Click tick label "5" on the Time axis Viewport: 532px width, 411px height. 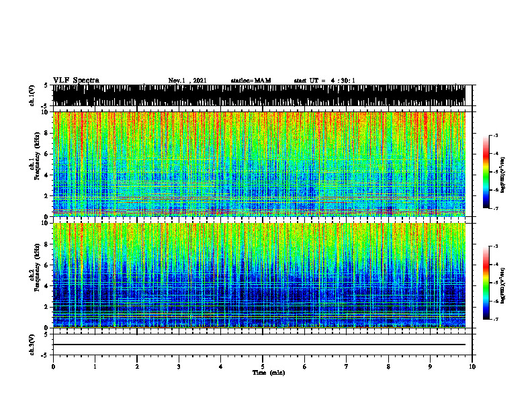[263, 367]
